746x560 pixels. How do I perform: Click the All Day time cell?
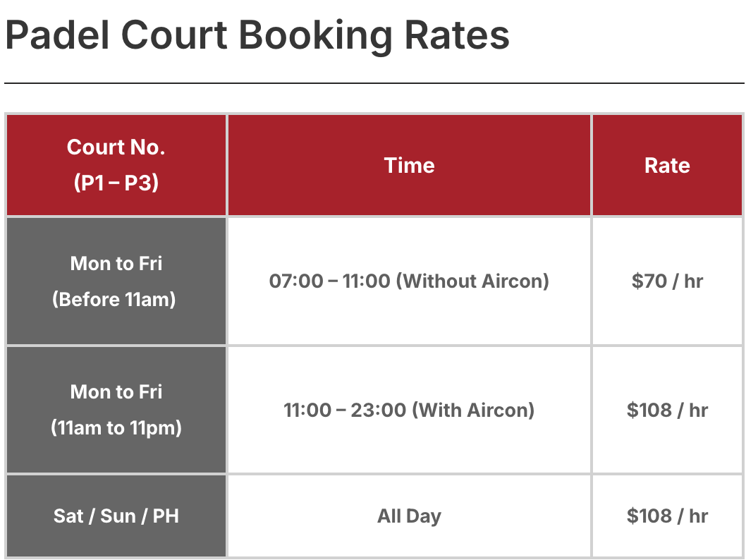[409, 516]
